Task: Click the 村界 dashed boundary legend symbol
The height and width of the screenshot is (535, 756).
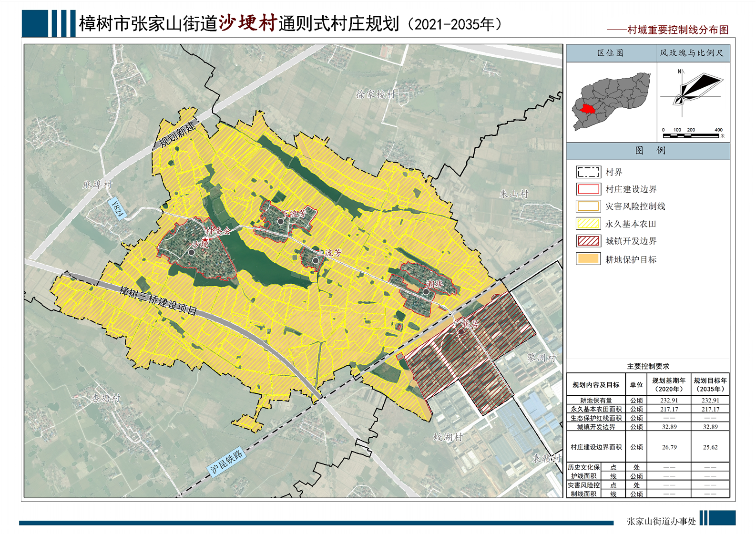Action: pyautogui.click(x=588, y=172)
